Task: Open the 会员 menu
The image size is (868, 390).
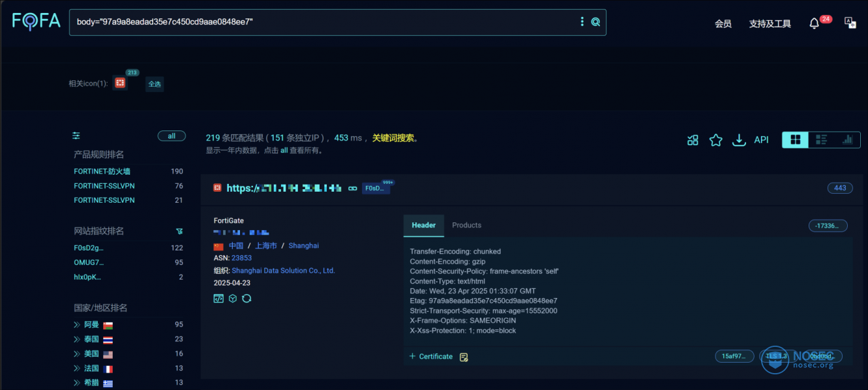Action: tap(723, 23)
